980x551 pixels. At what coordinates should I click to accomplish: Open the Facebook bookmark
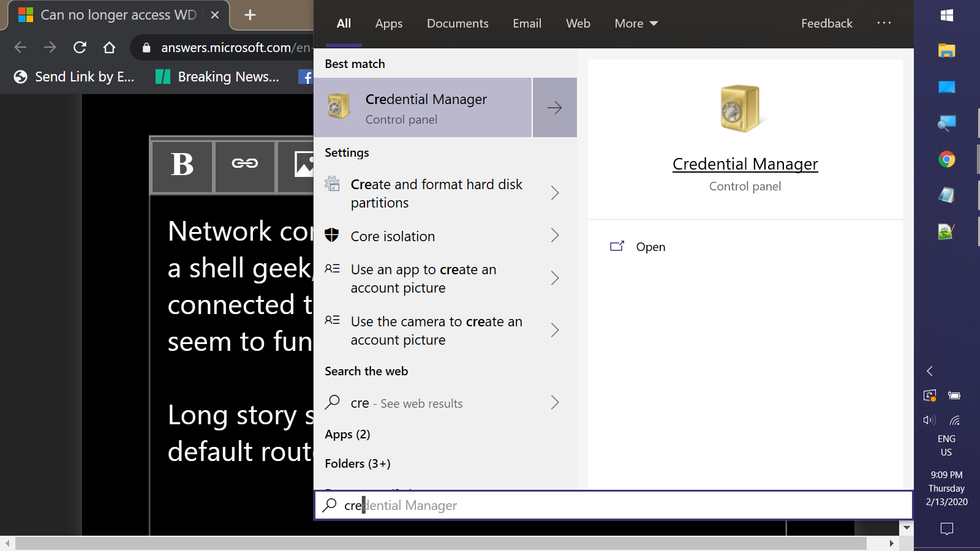coord(306,77)
